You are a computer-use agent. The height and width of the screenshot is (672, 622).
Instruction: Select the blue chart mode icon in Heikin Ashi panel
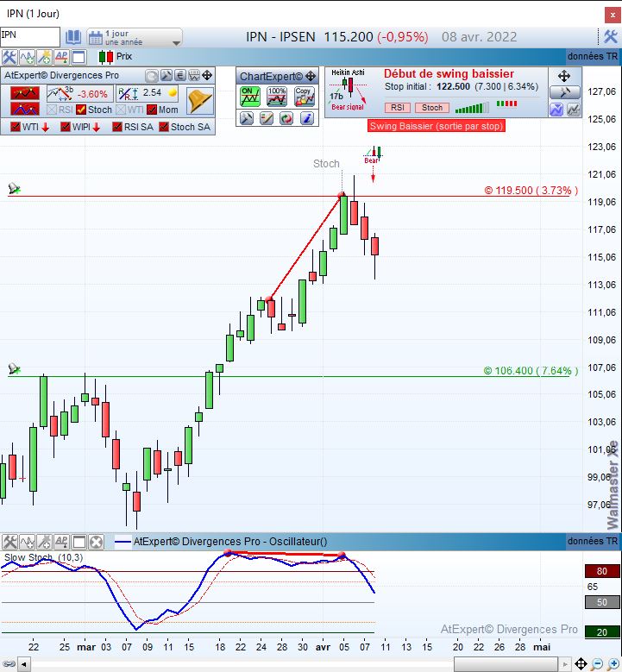click(x=556, y=110)
